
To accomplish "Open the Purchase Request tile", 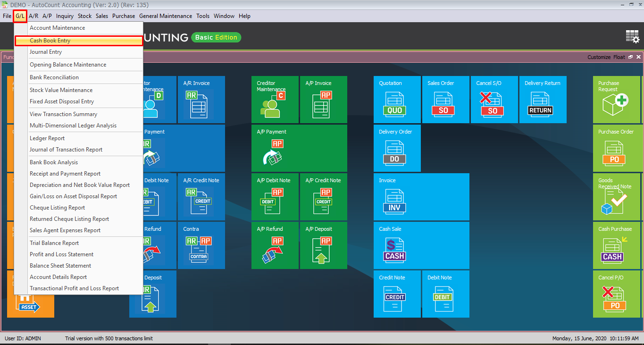I will click(617, 100).
